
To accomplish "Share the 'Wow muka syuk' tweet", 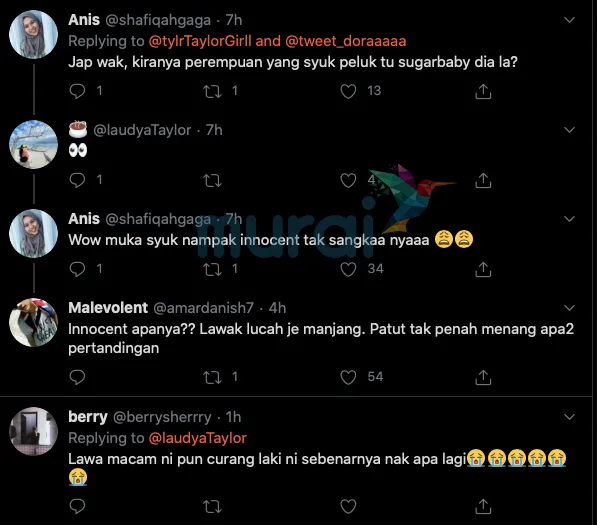I will [x=483, y=270].
